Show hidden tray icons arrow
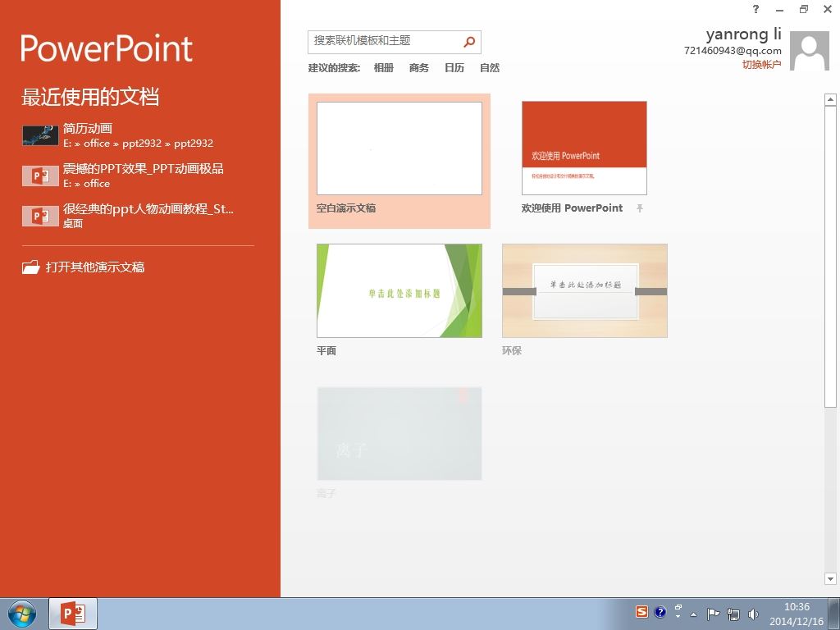This screenshot has height=630, width=840. tap(694, 614)
